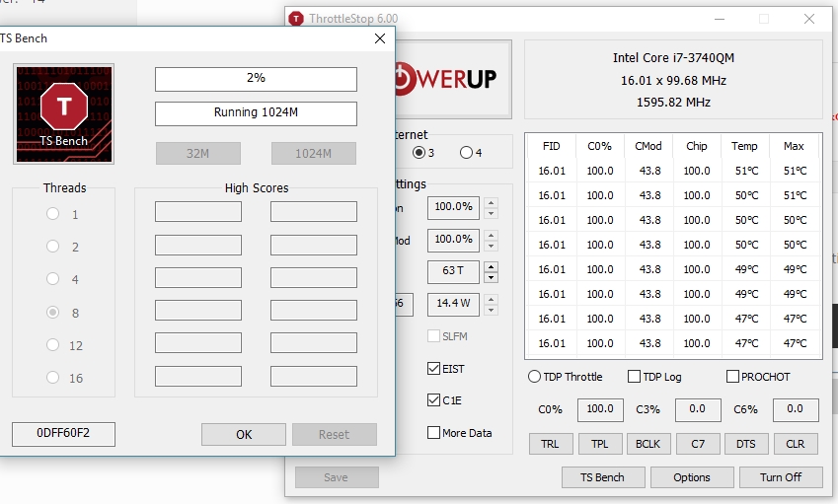This screenshot has height=504, width=838.
Task: Click the Running 1024M status field
Action: [256, 113]
